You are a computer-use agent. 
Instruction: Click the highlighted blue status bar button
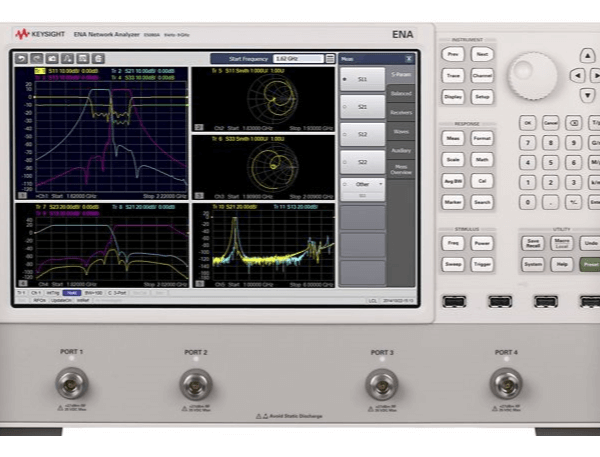pyautogui.click(x=72, y=293)
